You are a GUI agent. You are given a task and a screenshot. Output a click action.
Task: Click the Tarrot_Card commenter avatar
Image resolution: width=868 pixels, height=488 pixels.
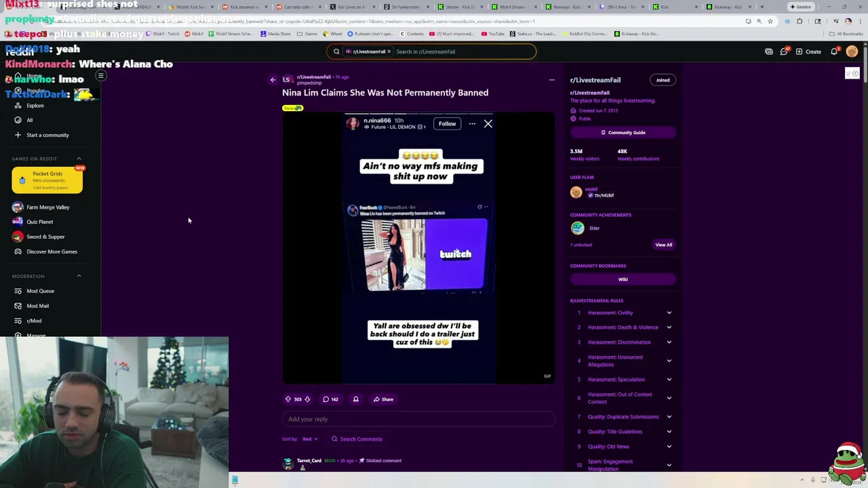(x=288, y=464)
